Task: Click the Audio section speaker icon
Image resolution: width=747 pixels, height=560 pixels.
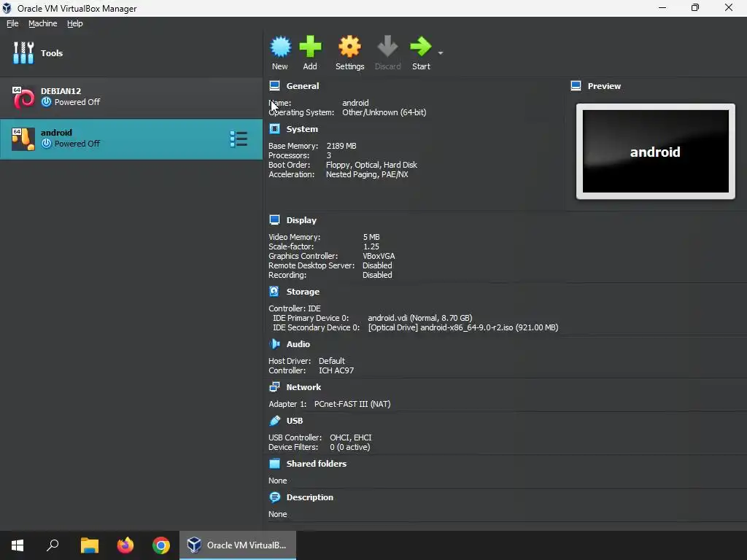Action: point(274,344)
